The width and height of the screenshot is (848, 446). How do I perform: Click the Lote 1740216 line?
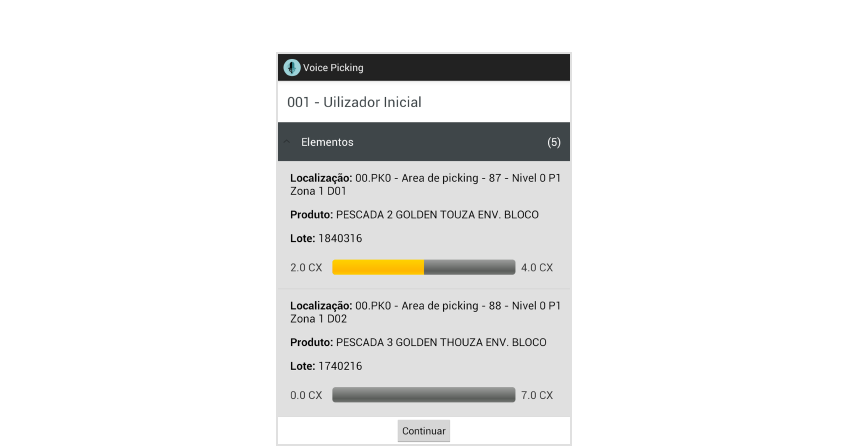pyautogui.click(x=326, y=366)
